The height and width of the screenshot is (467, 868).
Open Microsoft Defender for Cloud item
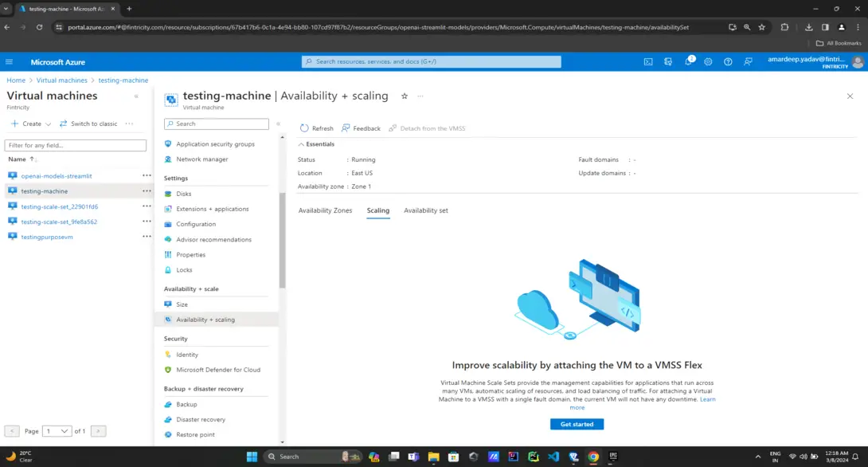pos(217,370)
